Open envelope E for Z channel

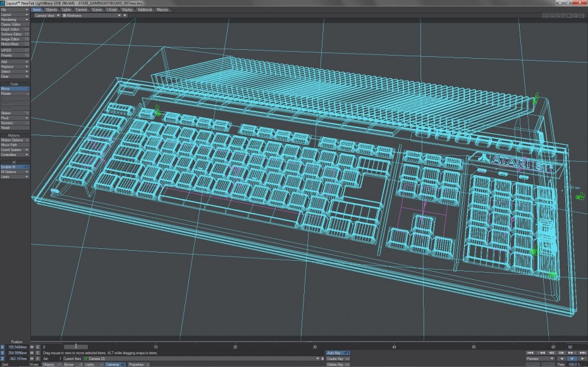coord(37,359)
